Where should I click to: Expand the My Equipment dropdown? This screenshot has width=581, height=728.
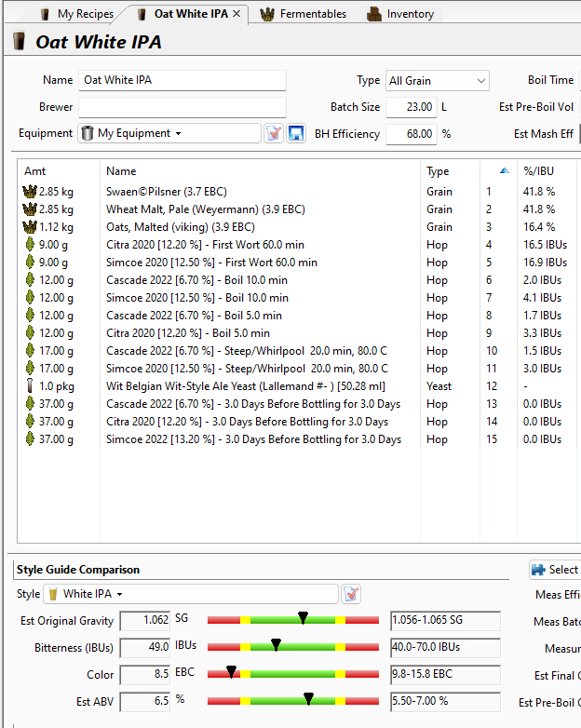[x=178, y=133]
